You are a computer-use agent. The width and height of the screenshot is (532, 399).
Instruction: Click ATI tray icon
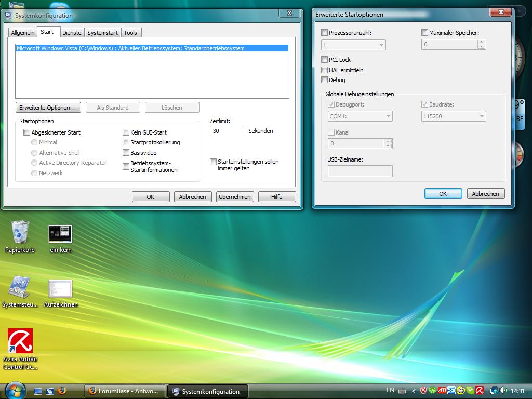pyautogui.click(x=442, y=391)
